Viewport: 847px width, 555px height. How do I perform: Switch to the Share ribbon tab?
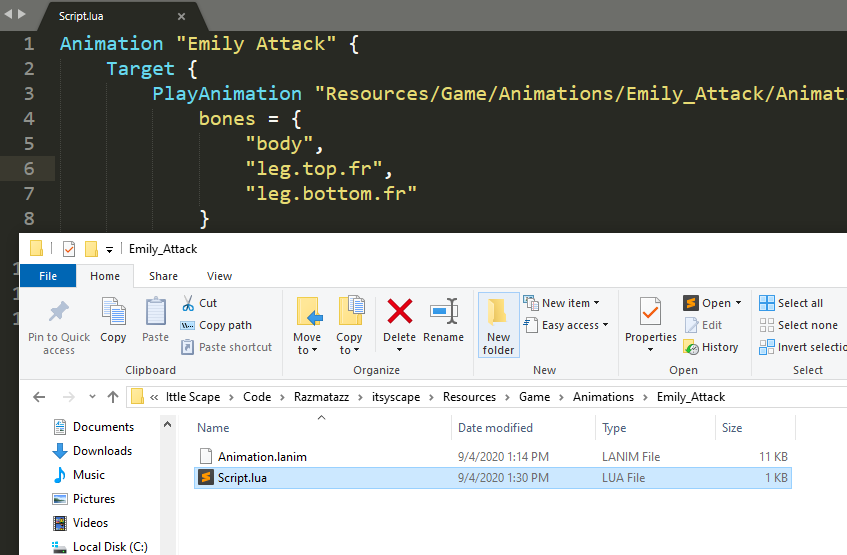coord(163,276)
